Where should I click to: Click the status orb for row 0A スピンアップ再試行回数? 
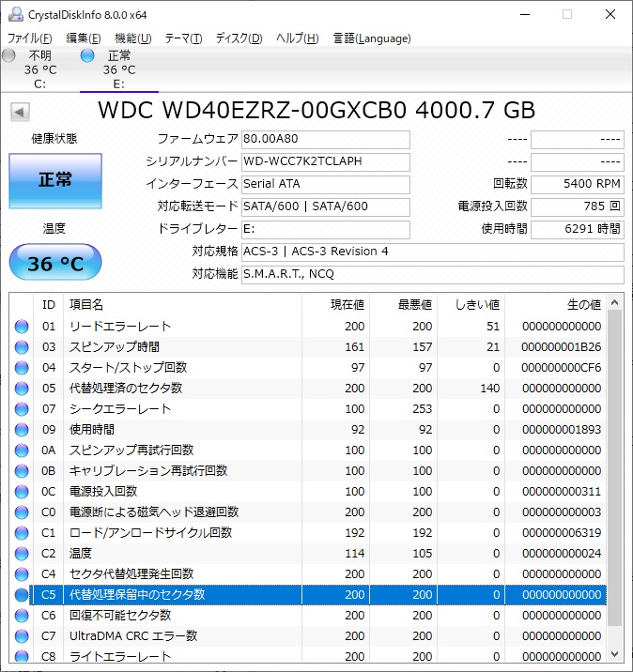pyautogui.click(x=22, y=451)
